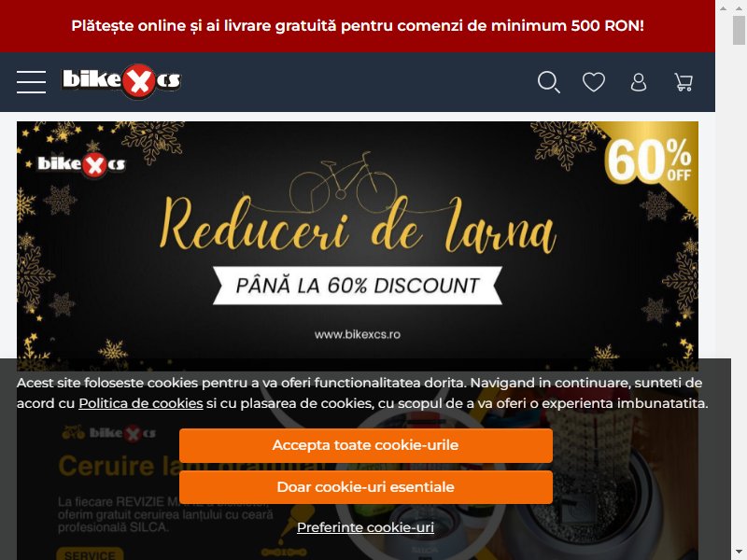Viewport: 747px width, 560px height.
Task: Click the bikeXcs logo inside winter banner
Action: (81, 165)
